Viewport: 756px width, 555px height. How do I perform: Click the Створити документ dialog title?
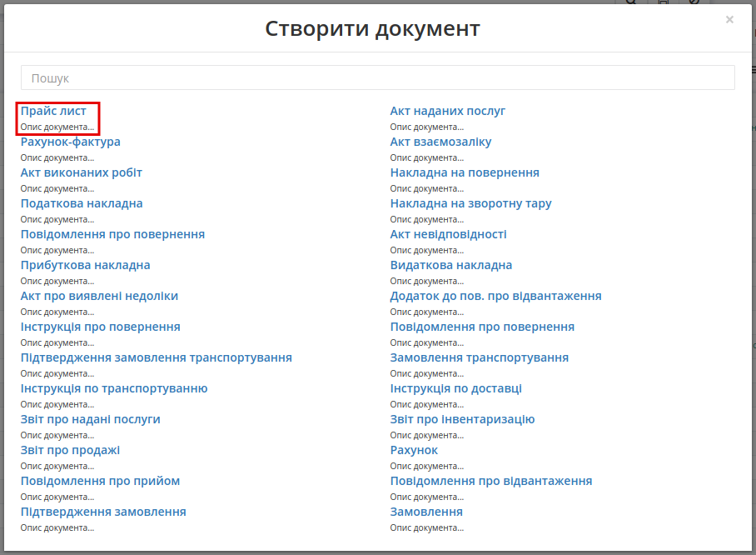372,28
